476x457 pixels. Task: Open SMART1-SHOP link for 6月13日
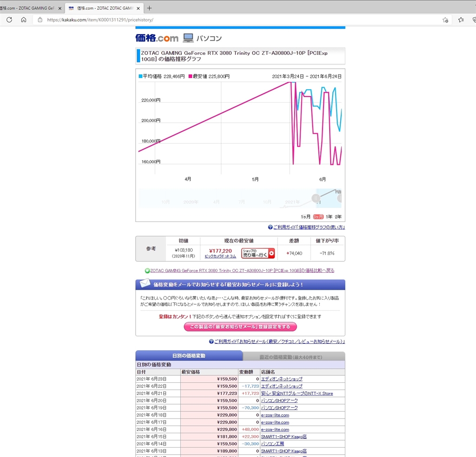[284, 451]
